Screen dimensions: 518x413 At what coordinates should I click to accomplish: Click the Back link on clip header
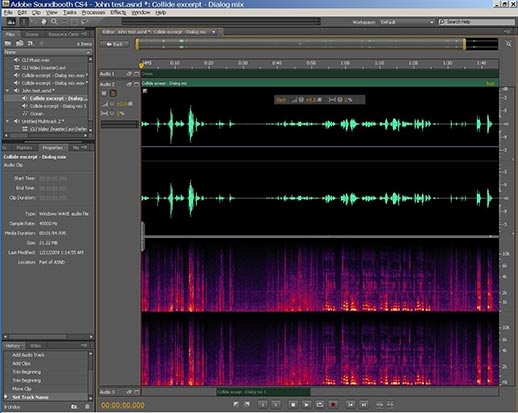490,84
